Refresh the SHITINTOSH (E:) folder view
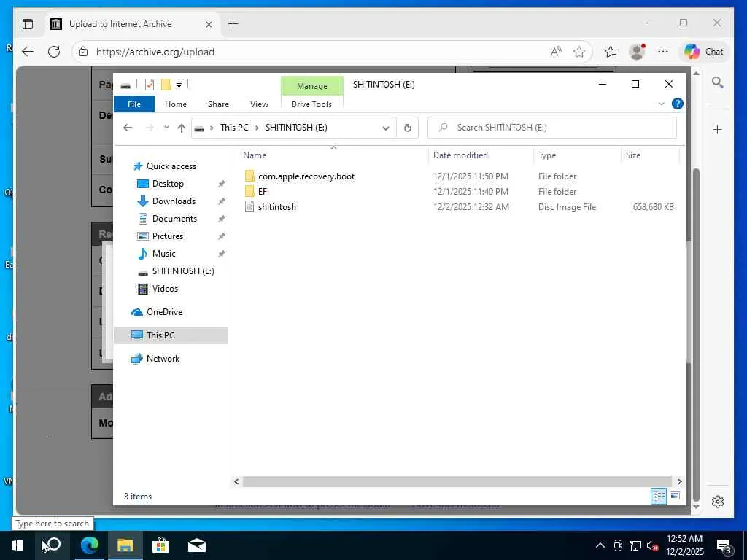 click(407, 128)
